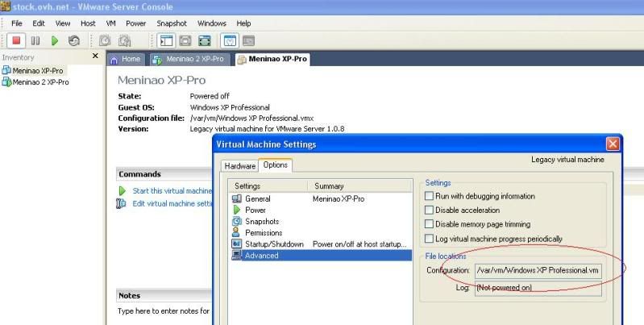The height and width of the screenshot is (325, 644).
Task: Click the Snapshots row camera icon
Action: (237, 222)
